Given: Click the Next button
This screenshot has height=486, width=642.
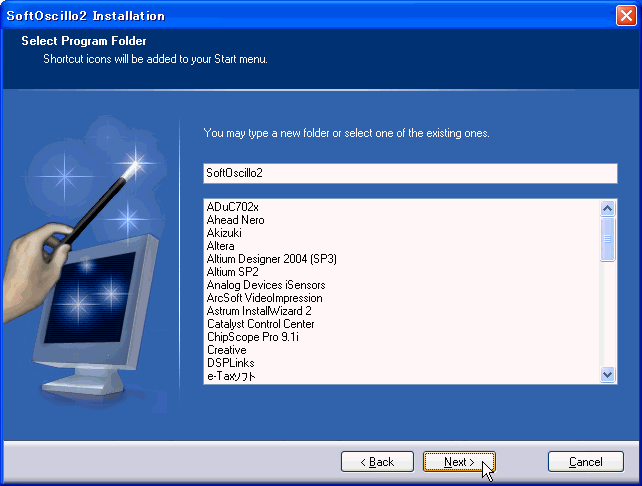Looking at the screenshot, I should pyautogui.click(x=459, y=462).
